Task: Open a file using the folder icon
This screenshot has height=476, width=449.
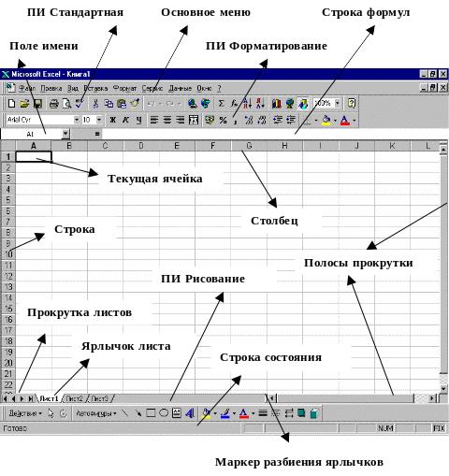Action: coord(24,104)
